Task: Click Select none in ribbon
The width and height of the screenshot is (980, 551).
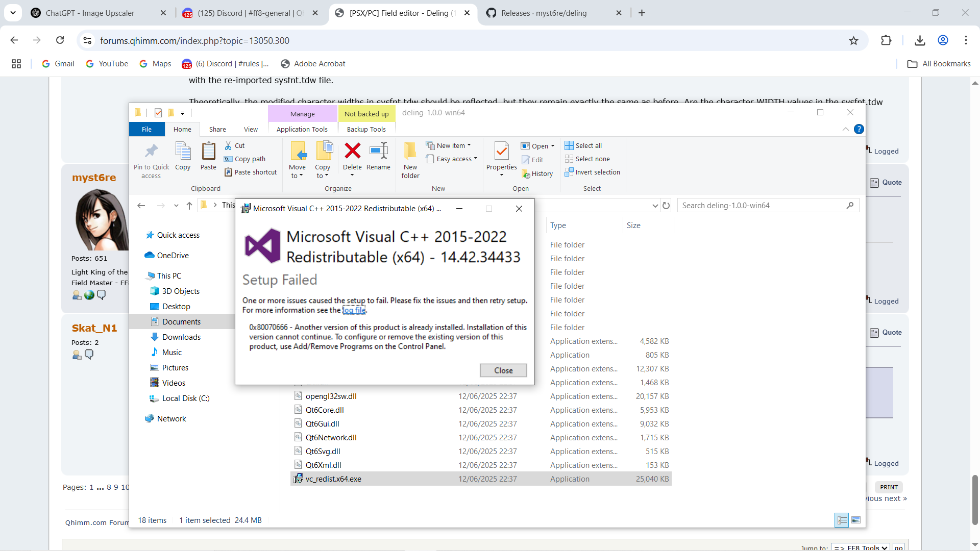Action: point(587,159)
